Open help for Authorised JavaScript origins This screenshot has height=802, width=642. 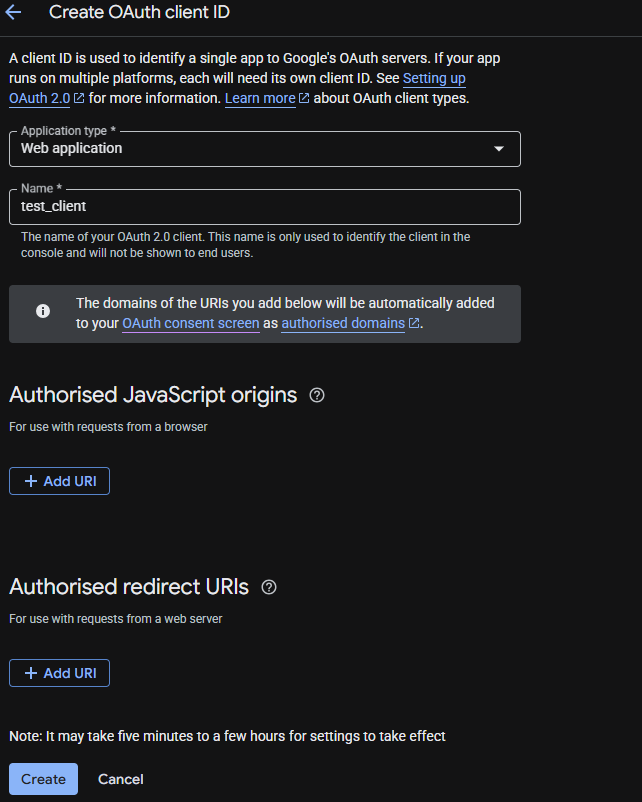coord(317,395)
